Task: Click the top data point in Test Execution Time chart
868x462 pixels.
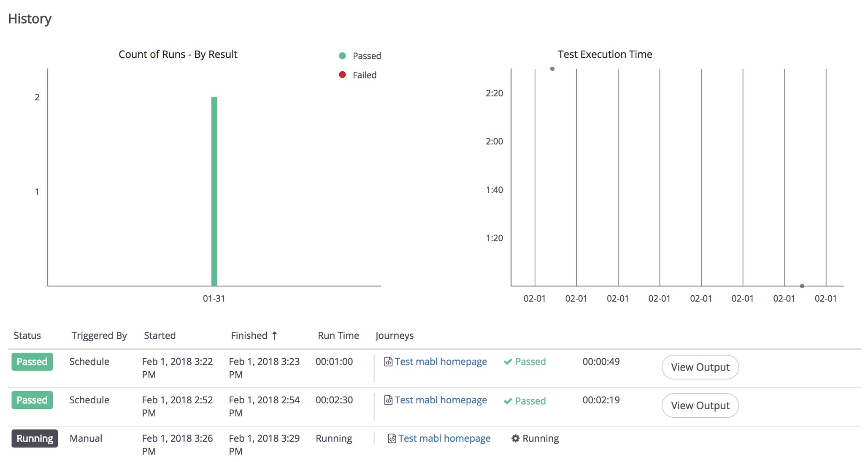Action: coord(552,69)
